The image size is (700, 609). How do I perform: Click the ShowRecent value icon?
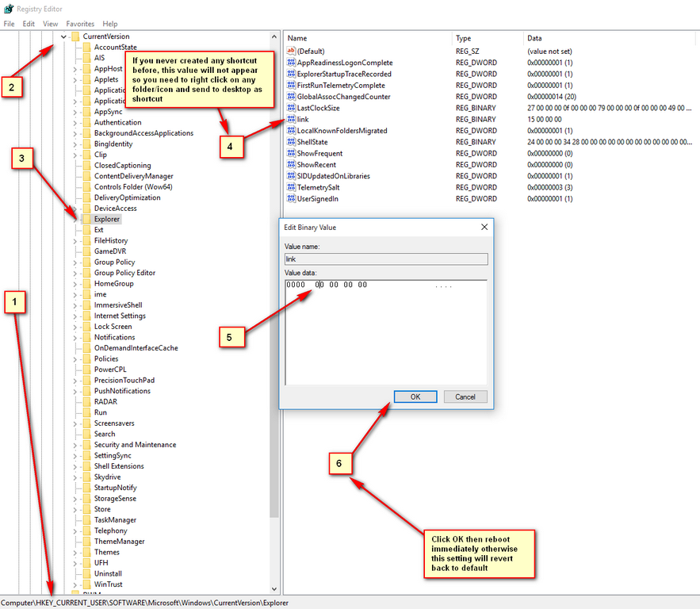pos(292,165)
